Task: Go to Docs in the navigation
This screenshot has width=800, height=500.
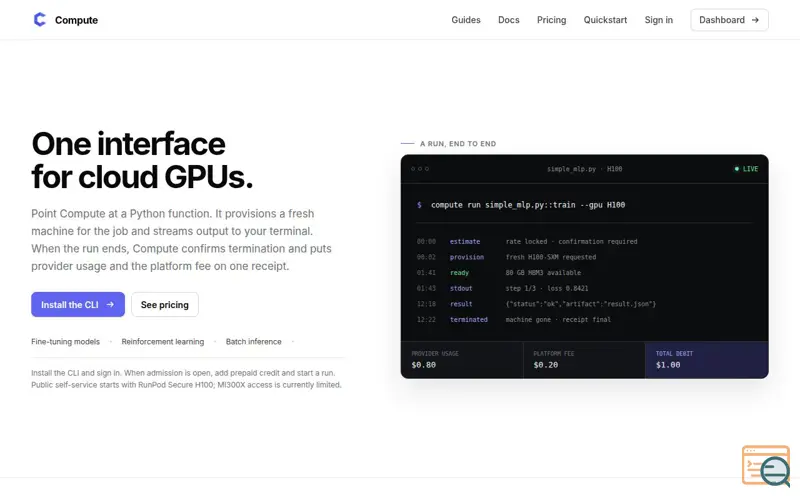Action: tap(509, 20)
